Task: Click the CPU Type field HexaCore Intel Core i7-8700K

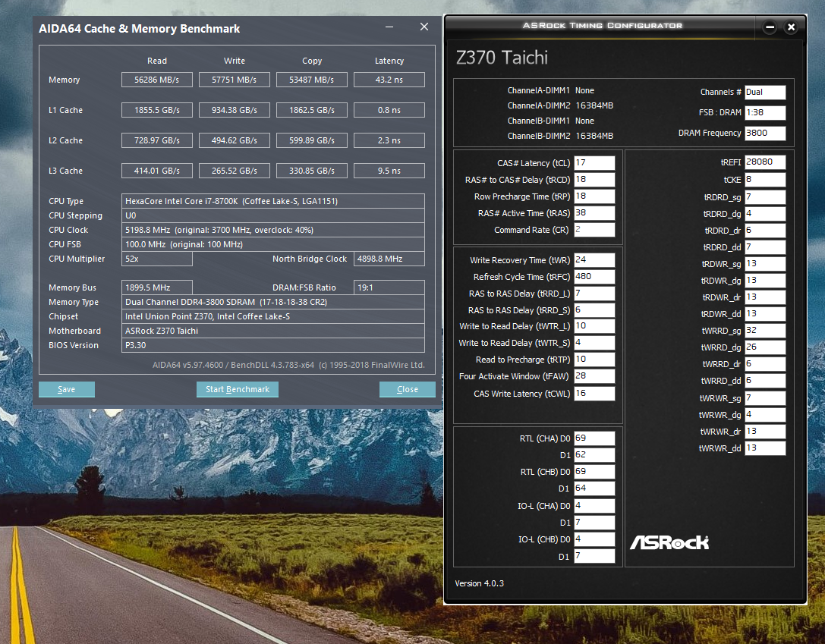Action: (273, 201)
